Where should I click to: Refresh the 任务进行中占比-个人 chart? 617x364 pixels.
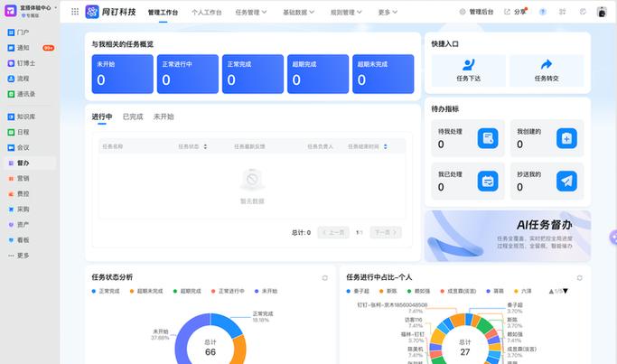(x=579, y=278)
